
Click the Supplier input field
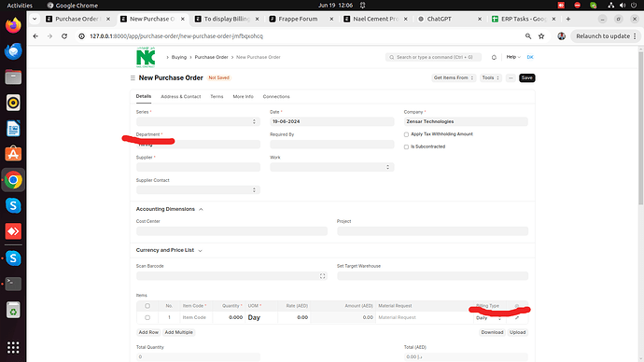[x=198, y=167]
